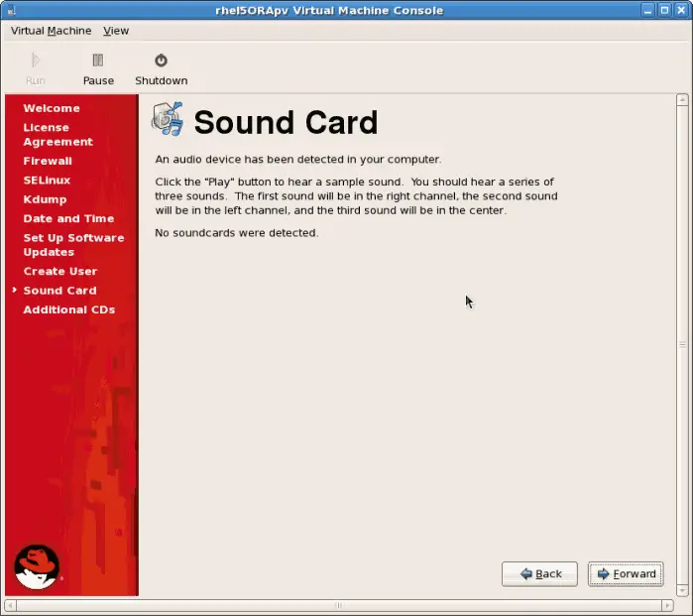This screenshot has height=616, width=693.
Task: Click the vertical scrollbar on the right
Action: pos(681,344)
